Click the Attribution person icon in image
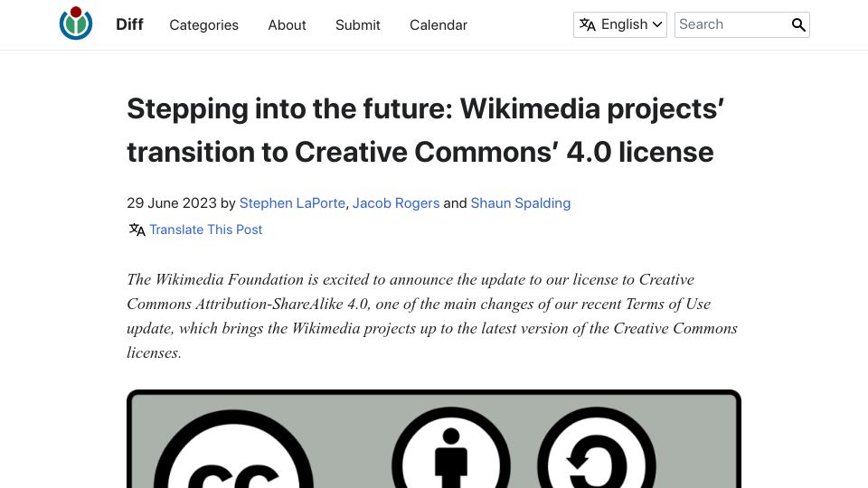Screen dimensions: 868x488 pos(451,447)
